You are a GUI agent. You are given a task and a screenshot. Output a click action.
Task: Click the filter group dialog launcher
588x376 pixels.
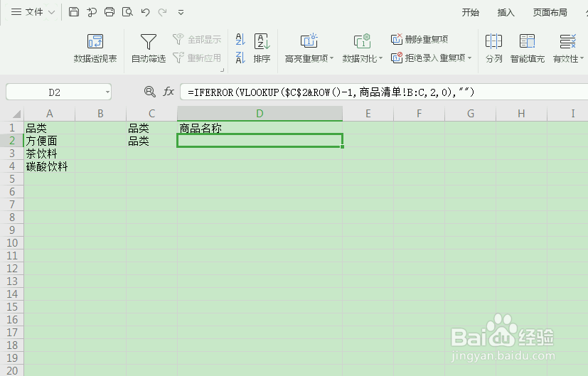coord(222,70)
